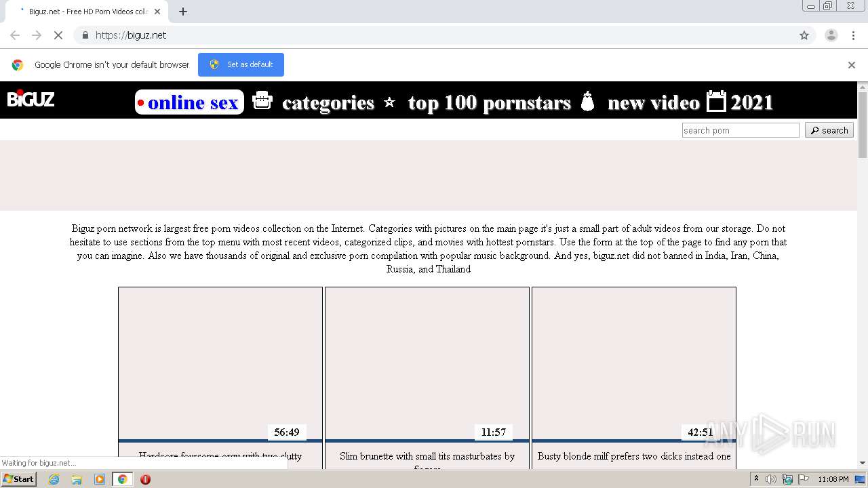Bookmark this page with the star icon
The image size is (868, 488).
click(804, 35)
